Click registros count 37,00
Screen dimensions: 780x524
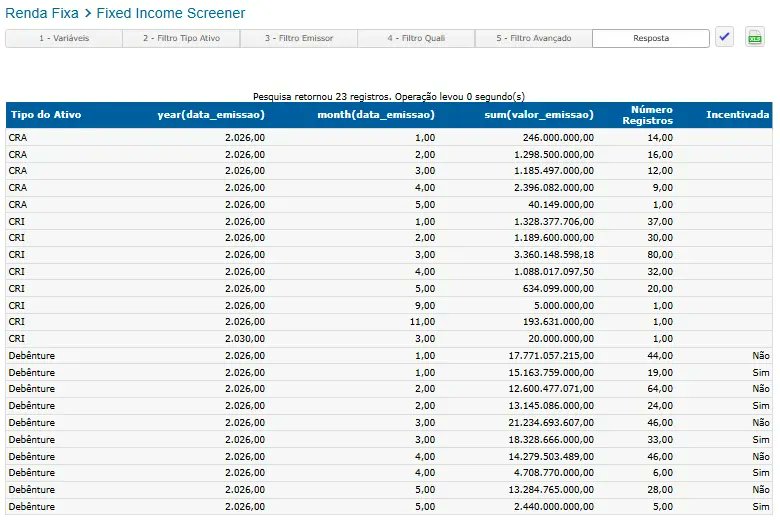(x=660, y=221)
